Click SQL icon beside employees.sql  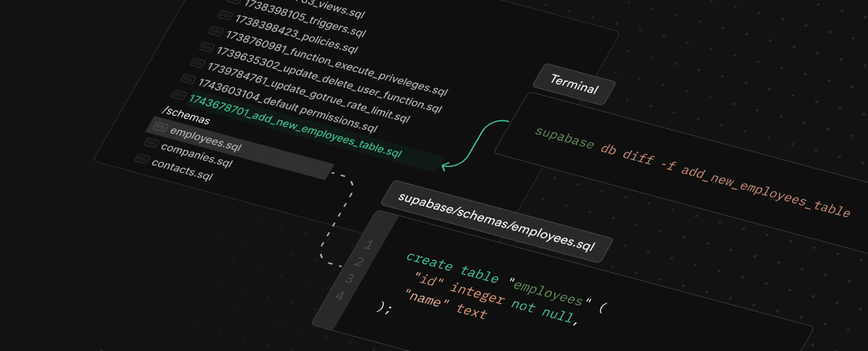160,127
